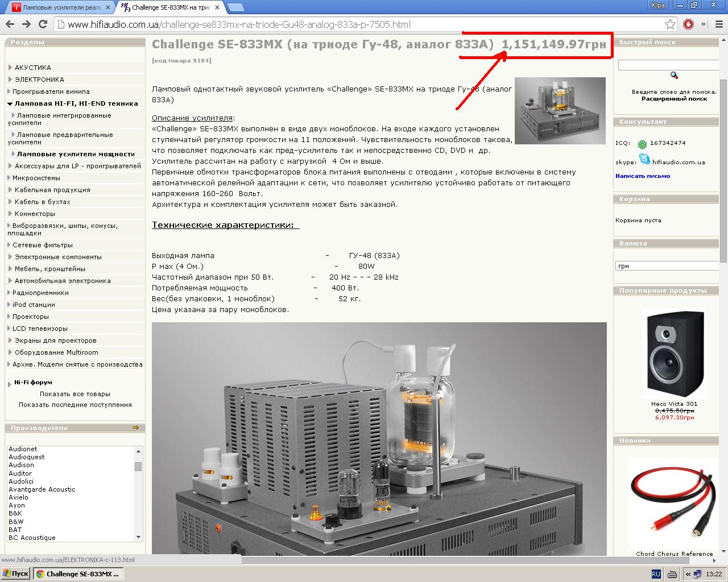
Task: Click the manufacturers list scroll-down arrow
Action: [x=138, y=537]
